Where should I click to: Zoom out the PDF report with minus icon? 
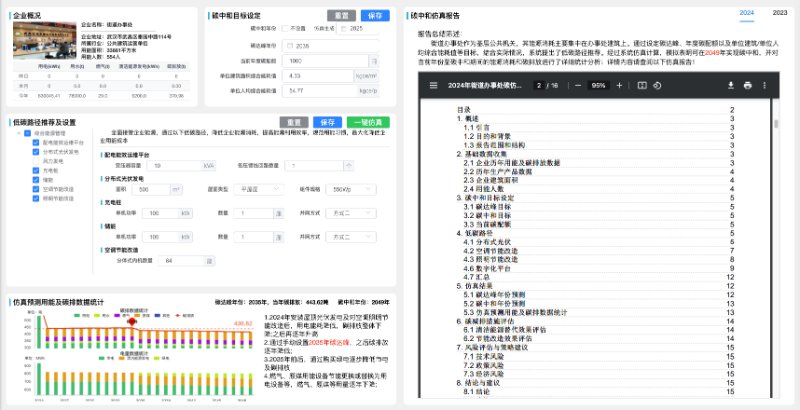(578, 86)
